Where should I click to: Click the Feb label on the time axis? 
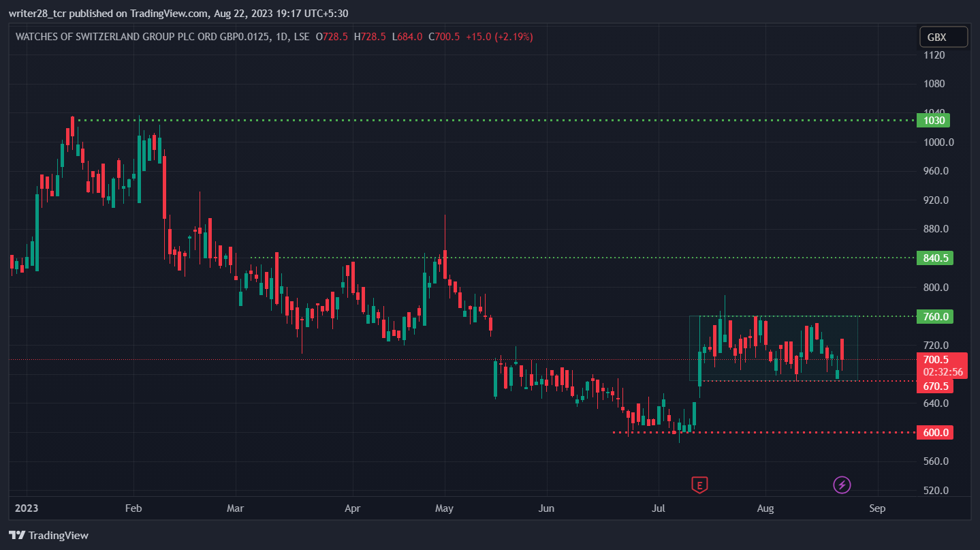[x=133, y=508]
